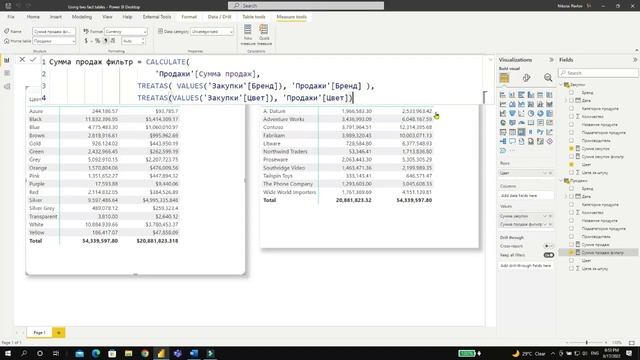Apply currency dollar format
640x360 pixels.
coord(86,41)
